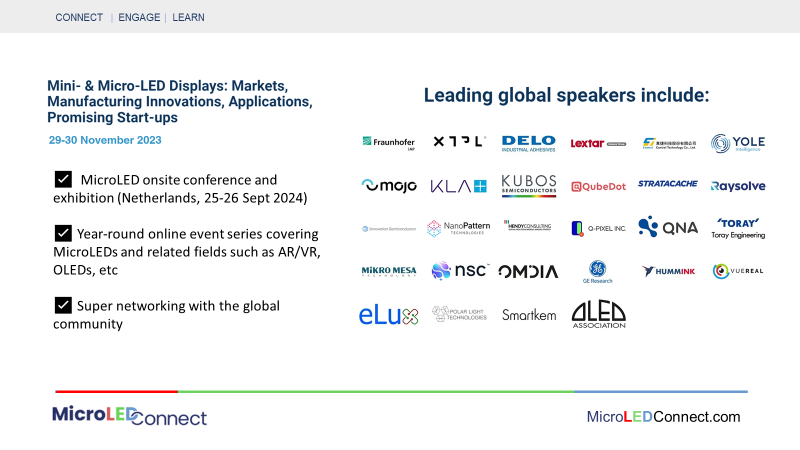Select ENGAGE in the top bar

click(139, 17)
